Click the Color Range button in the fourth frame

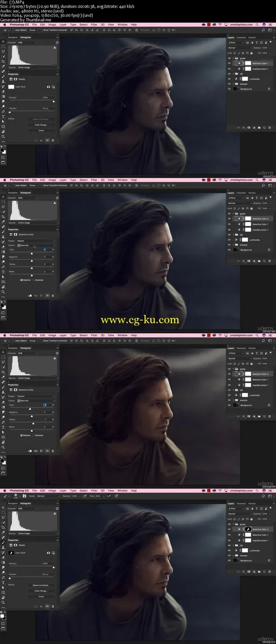pos(42,591)
